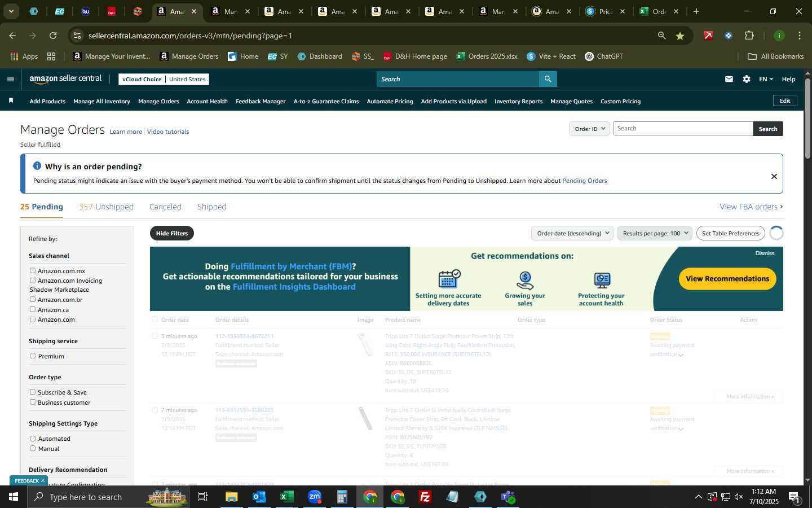Check the Amazon.com.br sales channel filter
Viewport: 812px width, 508px height.
33,299
